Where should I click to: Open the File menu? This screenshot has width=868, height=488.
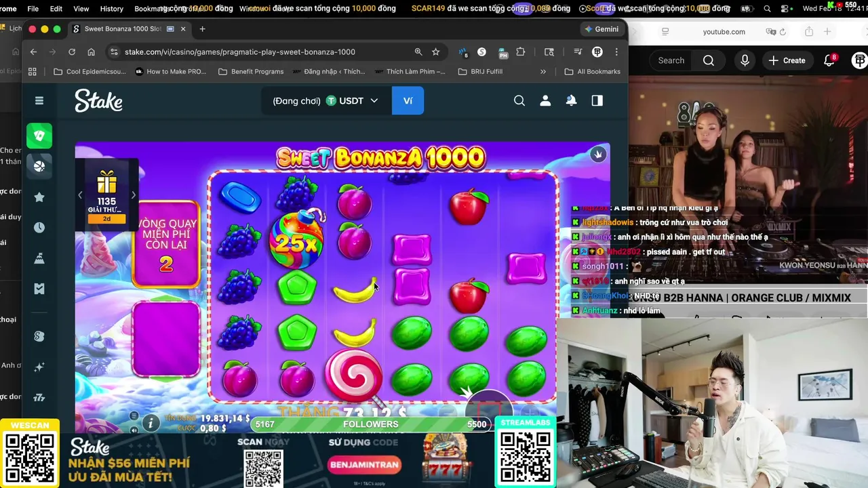click(33, 9)
